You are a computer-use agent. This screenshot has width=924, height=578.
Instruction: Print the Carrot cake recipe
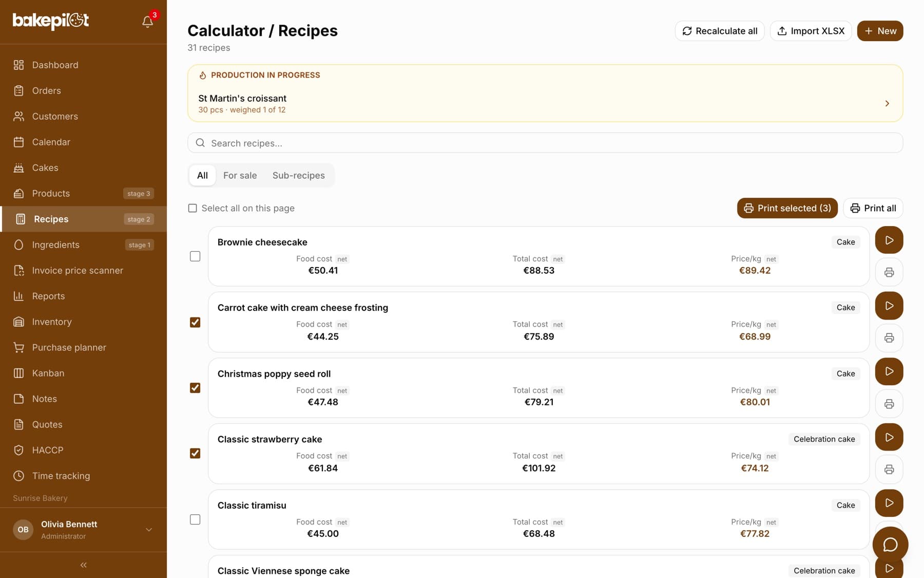pyautogui.click(x=889, y=338)
